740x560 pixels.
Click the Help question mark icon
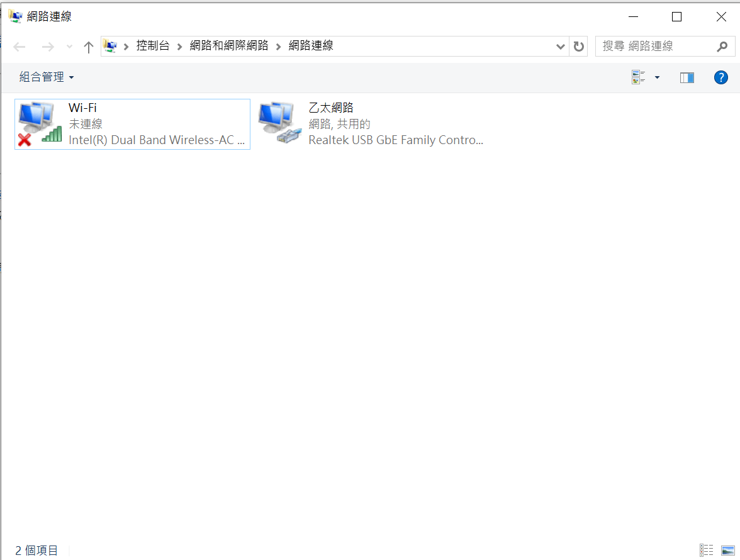[x=721, y=77]
